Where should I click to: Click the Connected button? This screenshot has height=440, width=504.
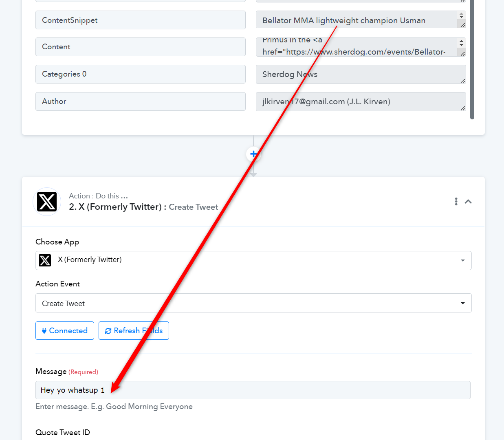[65, 330]
